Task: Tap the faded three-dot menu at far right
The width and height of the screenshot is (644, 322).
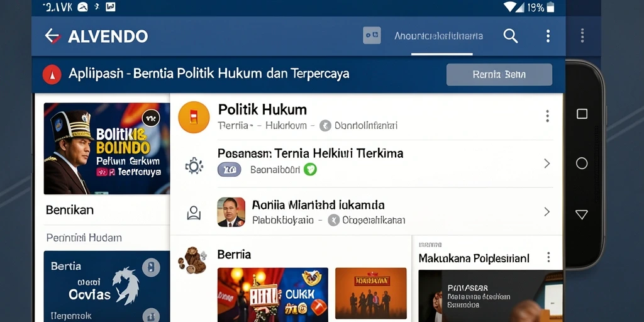Action: click(x=582, y=36)
